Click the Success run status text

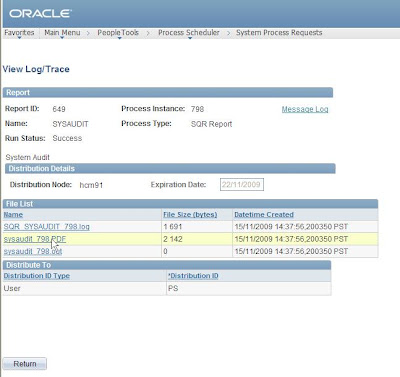point(67,138)
